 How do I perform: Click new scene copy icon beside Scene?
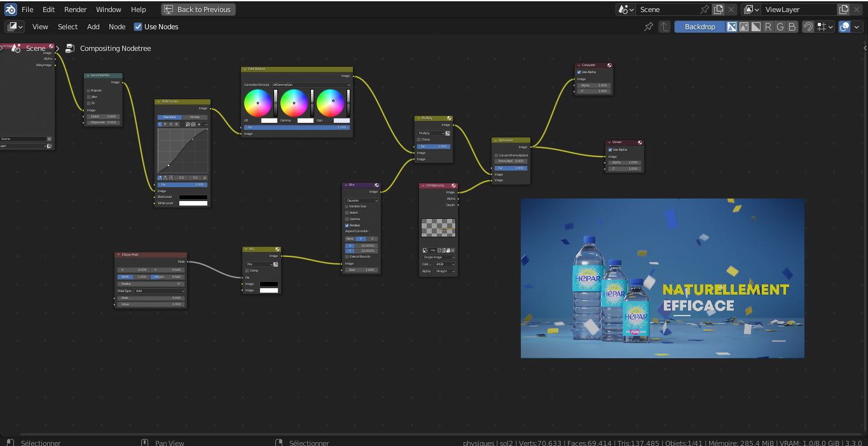tap(719, 10)
